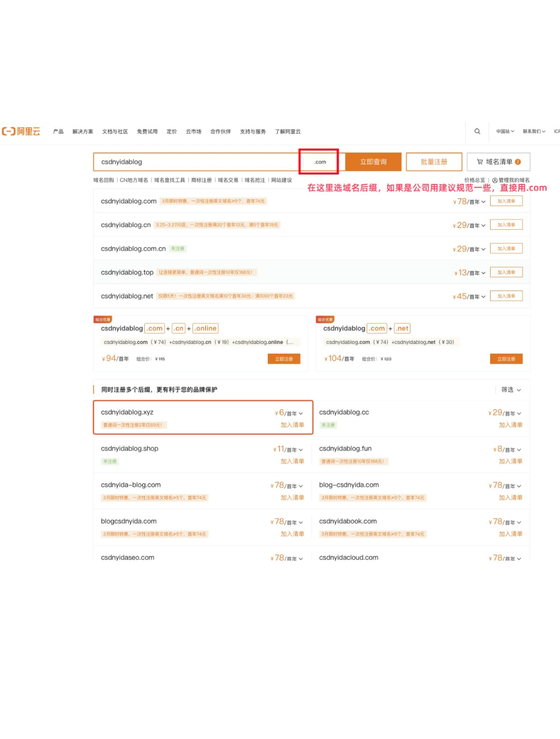
Task: Open 价格总览 link
Action: 474,180
